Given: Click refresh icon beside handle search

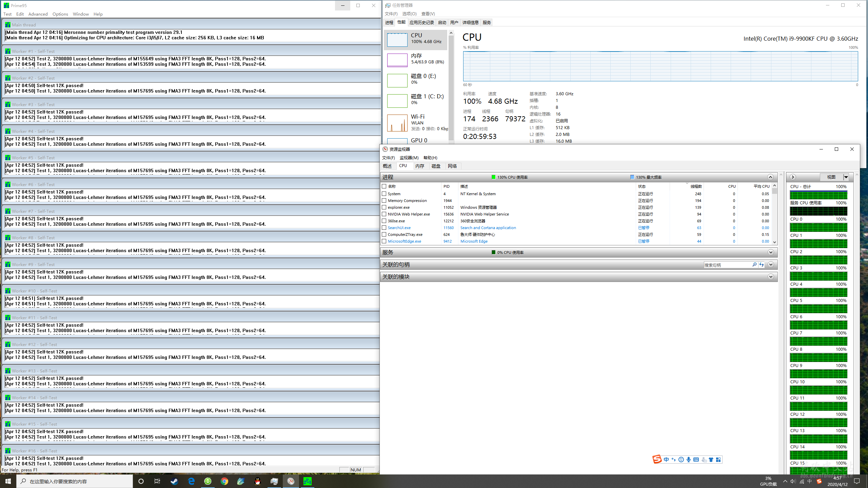Looking at the screenshot, I should click(x=762, y=265).
